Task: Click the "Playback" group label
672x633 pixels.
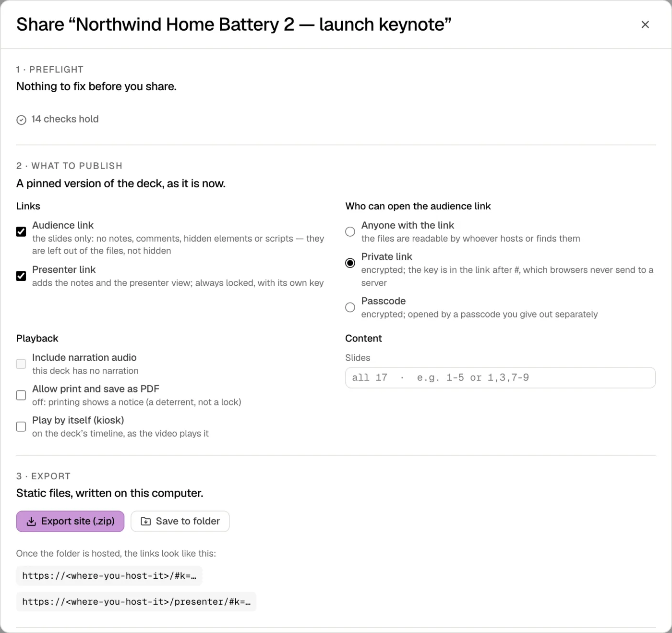Action: (37, 338)
